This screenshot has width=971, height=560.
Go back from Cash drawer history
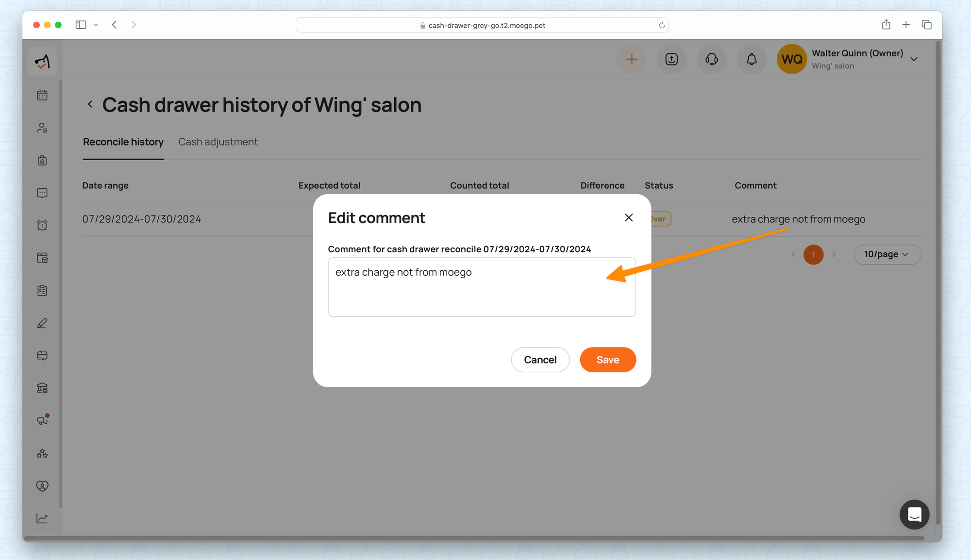coord(90,104)
